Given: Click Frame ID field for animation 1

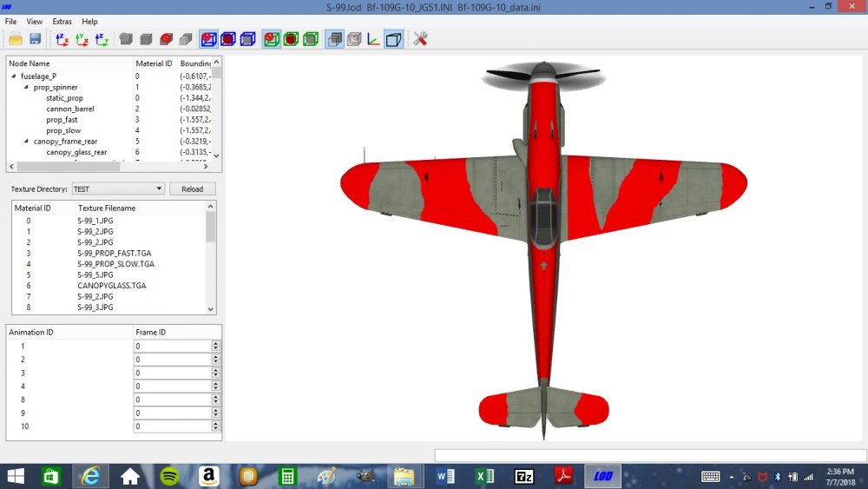Looking at the screenshot, I should pyautogui.click(x=172, y=346).
